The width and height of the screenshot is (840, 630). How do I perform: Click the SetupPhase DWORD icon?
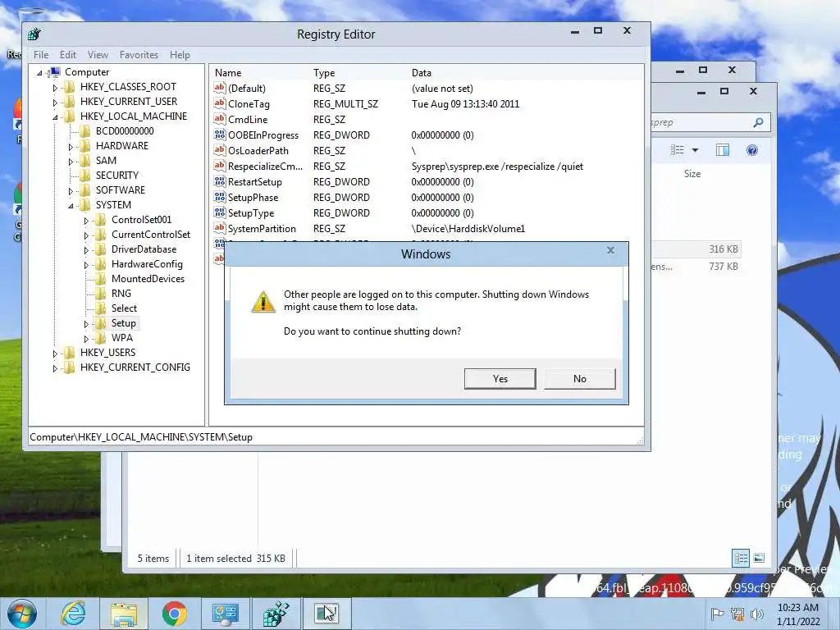tap(220, 197)
